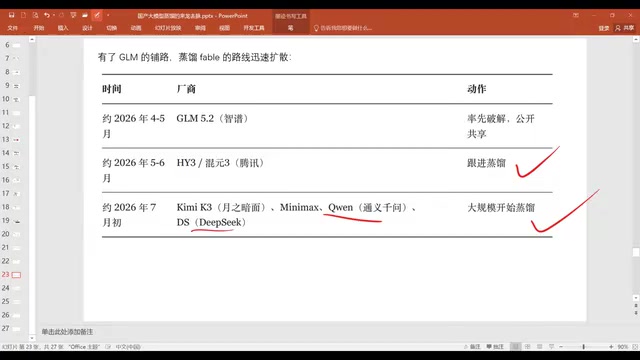This screenshot has height=360, width=640.
Task: Switch to the 审阅 (Review) ribbon tab
Action: coord(200,28)
